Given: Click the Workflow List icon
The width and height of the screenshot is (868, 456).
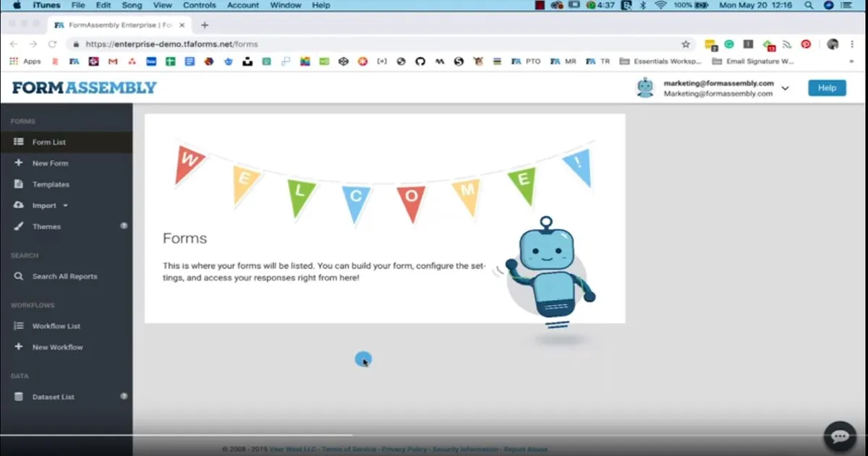Looking at the screenshot, I should (x=19, y=326).
